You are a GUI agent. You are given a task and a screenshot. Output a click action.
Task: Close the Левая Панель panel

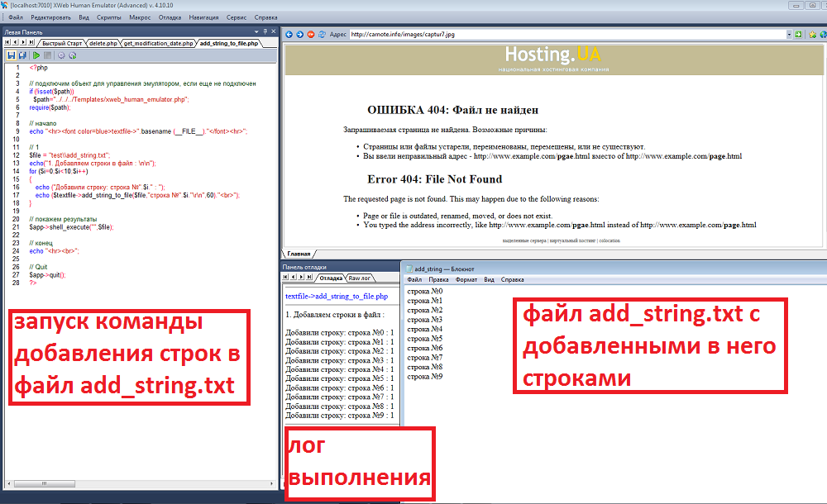[273, 31]
